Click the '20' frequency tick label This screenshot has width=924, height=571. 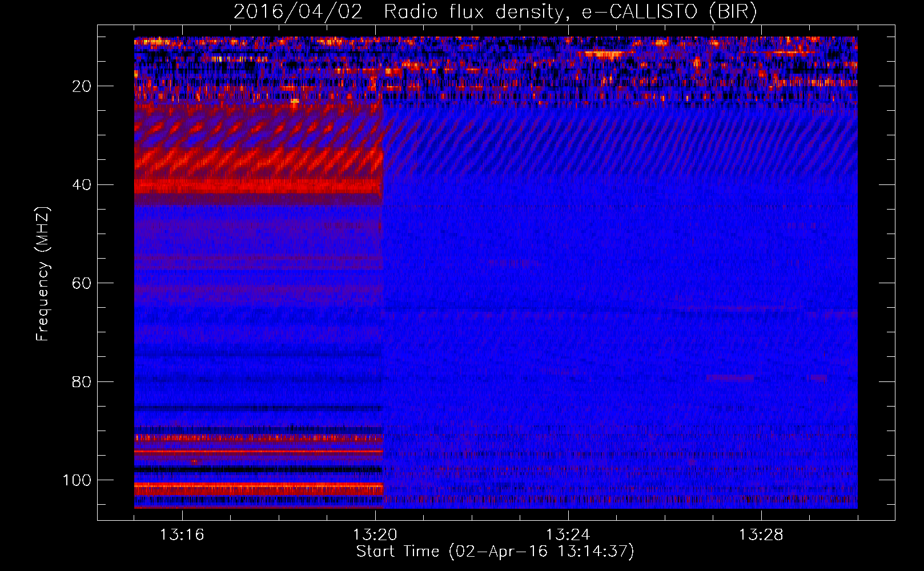click(x=82, y=86)
